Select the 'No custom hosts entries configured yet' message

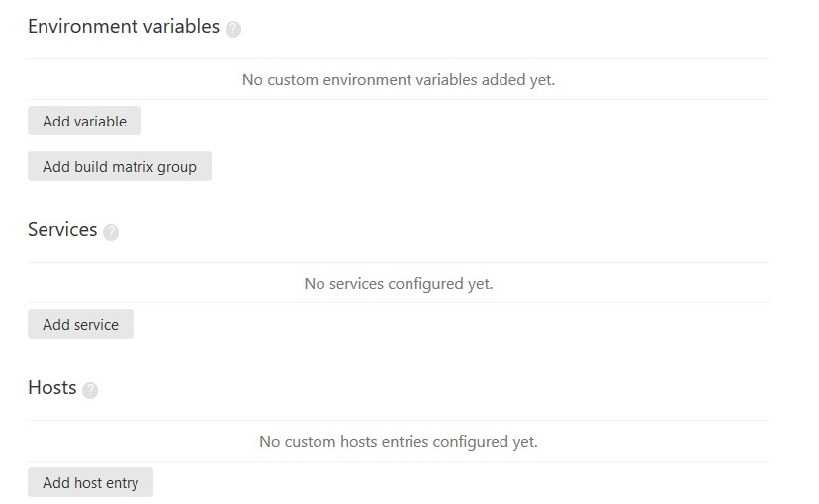pos(399,441)
